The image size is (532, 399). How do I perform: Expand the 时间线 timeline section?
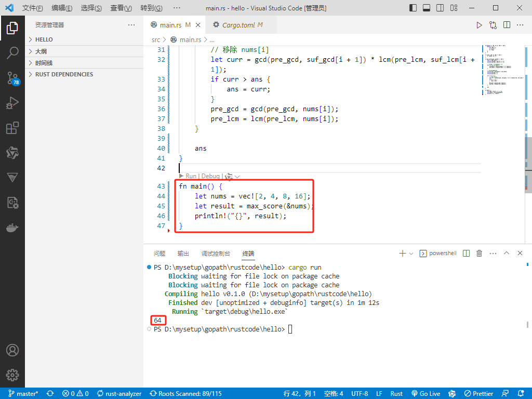(84, 63)
